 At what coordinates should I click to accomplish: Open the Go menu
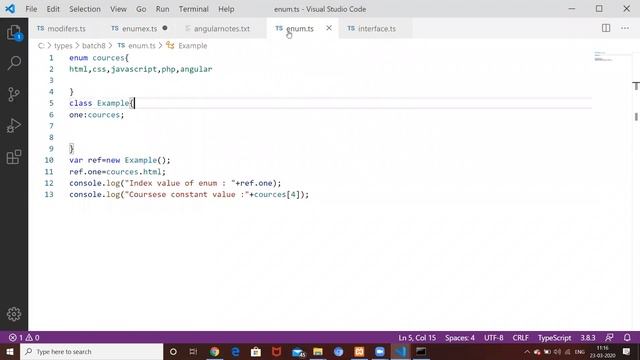coord(141,9)
